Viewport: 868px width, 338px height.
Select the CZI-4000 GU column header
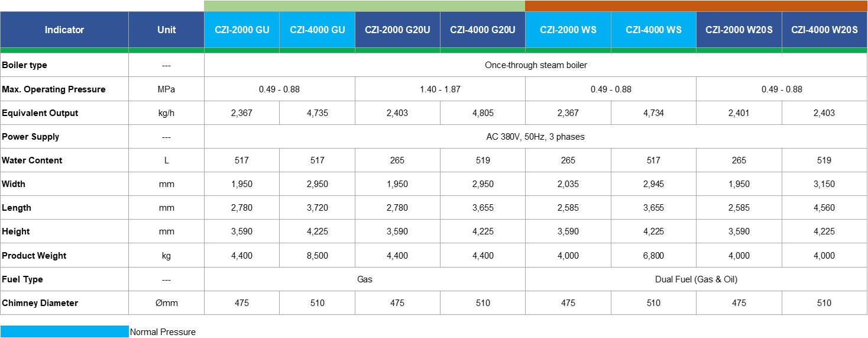click(317, 30)
